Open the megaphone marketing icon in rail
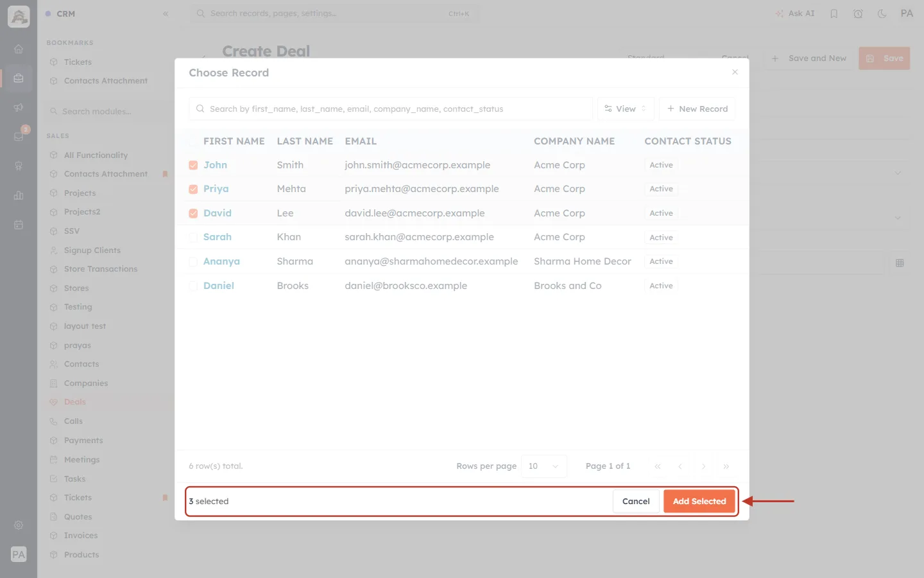Screen dimensions: 924x578 19,107
